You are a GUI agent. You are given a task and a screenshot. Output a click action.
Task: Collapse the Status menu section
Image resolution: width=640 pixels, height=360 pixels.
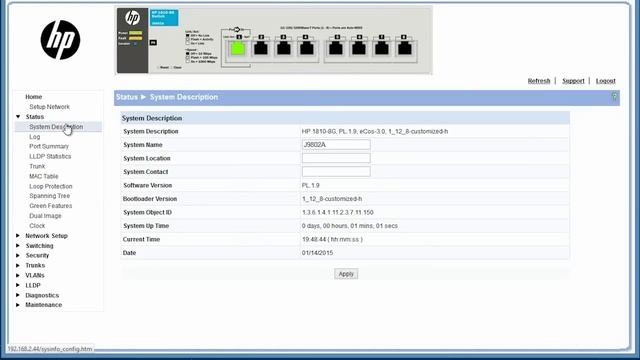[18, 117]
